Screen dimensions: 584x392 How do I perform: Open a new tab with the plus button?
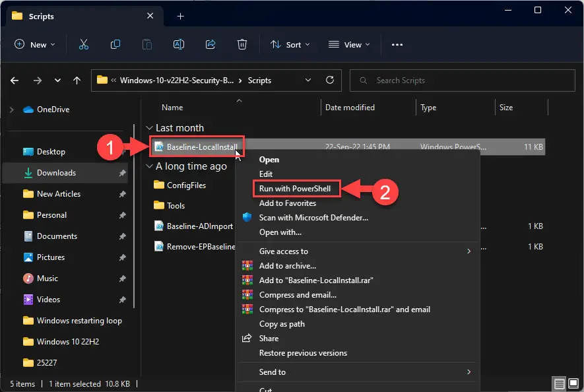pos(180,16)
